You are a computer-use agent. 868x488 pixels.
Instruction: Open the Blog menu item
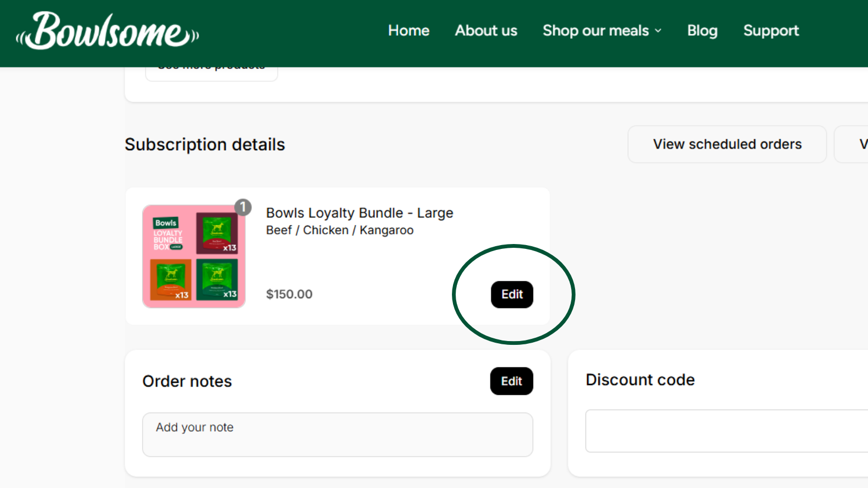tap(702, 31)
